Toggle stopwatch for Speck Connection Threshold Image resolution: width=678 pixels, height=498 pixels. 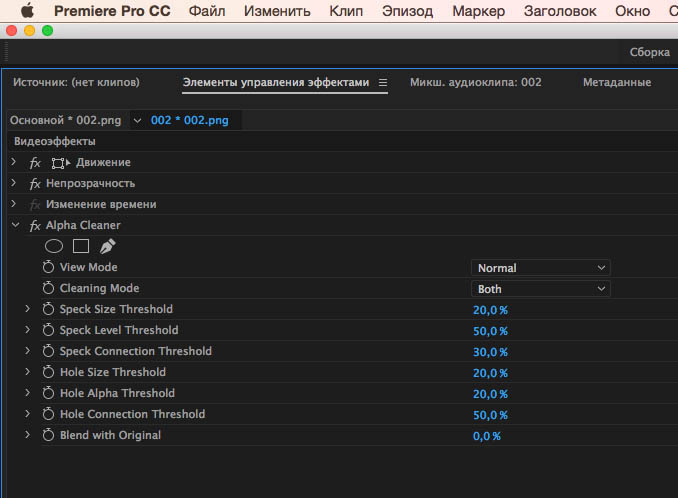(48, 351)
